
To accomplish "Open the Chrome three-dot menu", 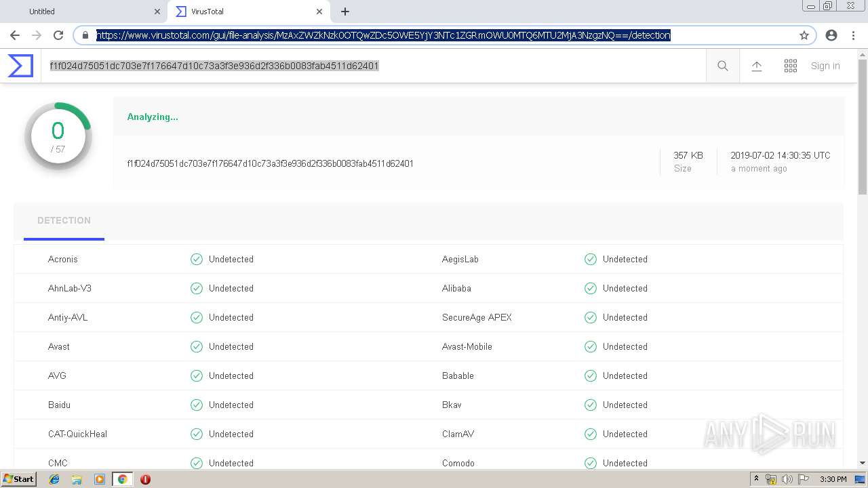I will click(x=853, y=35).
